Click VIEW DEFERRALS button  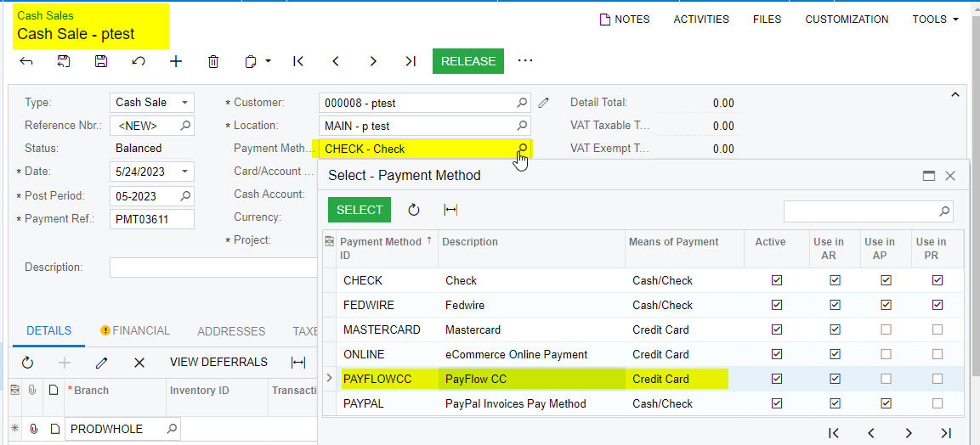(218, 362)
